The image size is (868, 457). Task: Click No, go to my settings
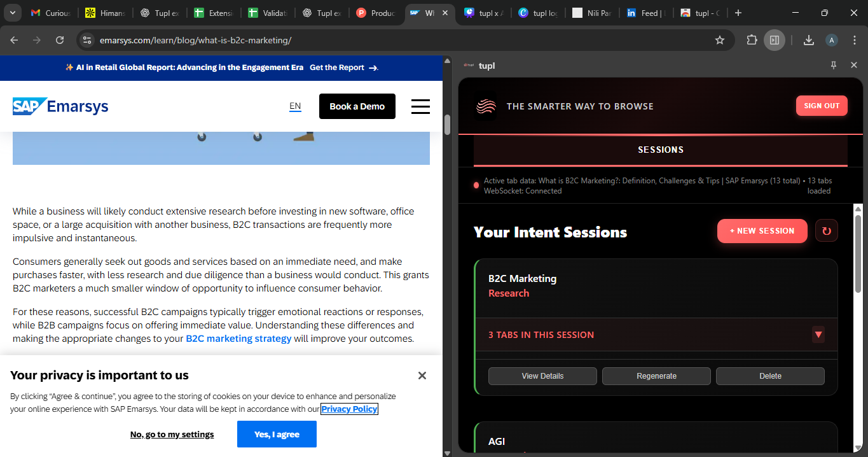coord(172,434)
